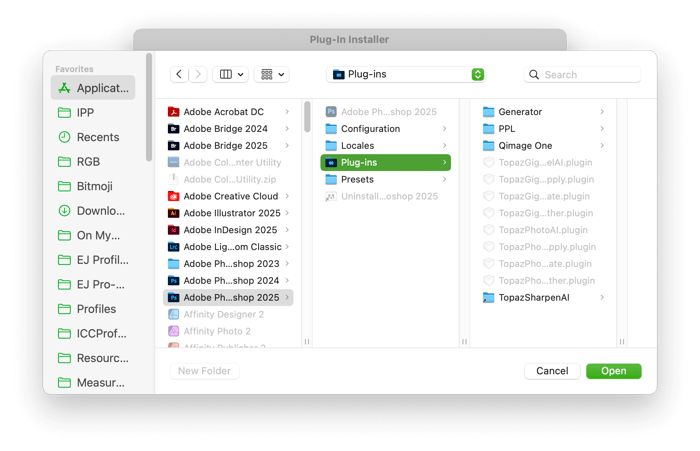Open the EJ Profil... sidebar folder

93,260
